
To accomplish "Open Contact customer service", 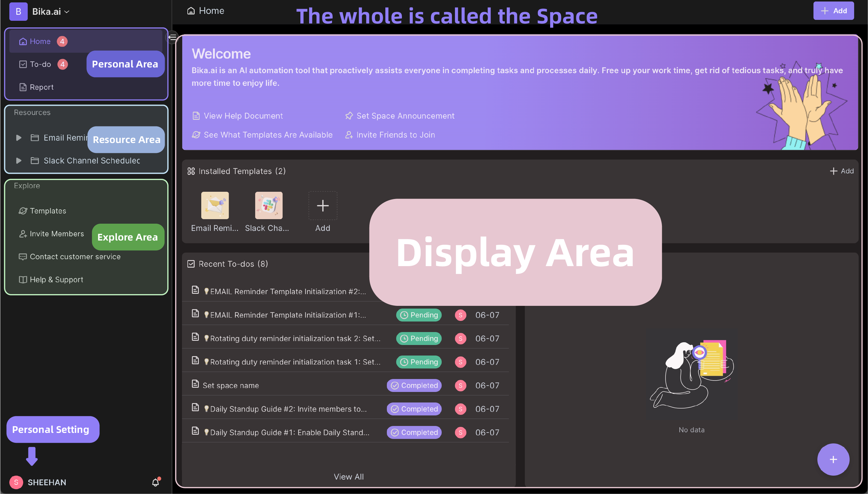I will click(x=70, y=256).
